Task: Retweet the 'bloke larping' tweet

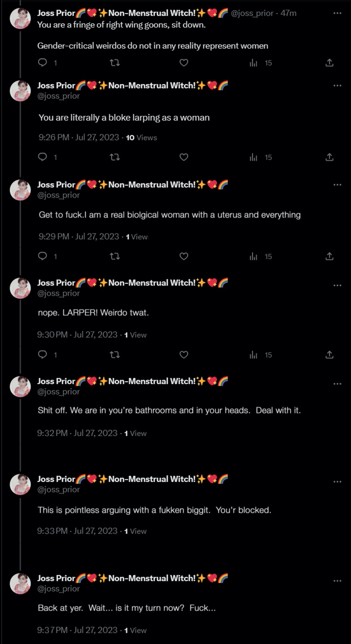Action: pyautogui.click(x=115, y=157)
